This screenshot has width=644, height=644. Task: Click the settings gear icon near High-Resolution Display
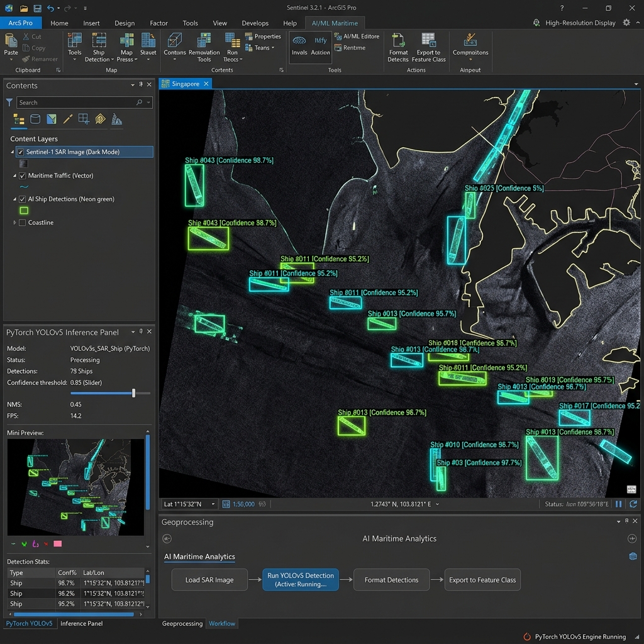626,23
